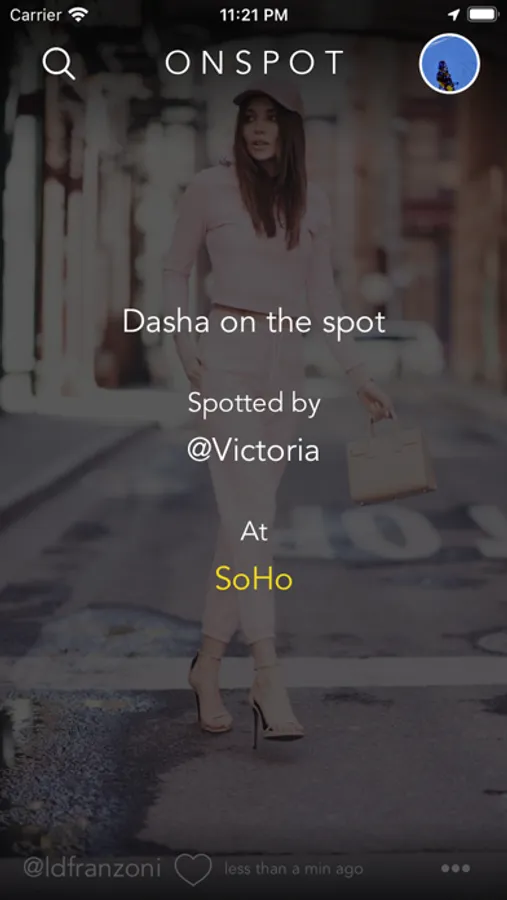This screenshot has height=900, width=507.
Task: View the @ldfranzoni user profile
Action: coord(92,868)
